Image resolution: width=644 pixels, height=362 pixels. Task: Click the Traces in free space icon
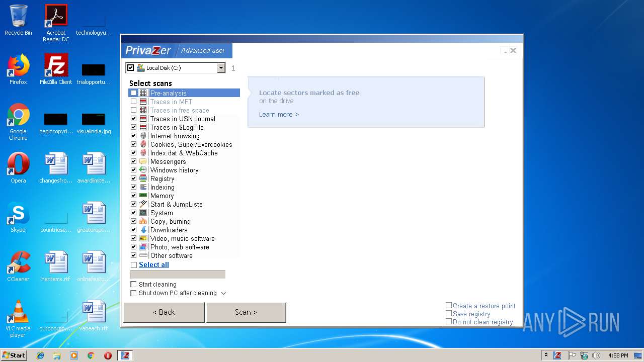tap(143, 110)
